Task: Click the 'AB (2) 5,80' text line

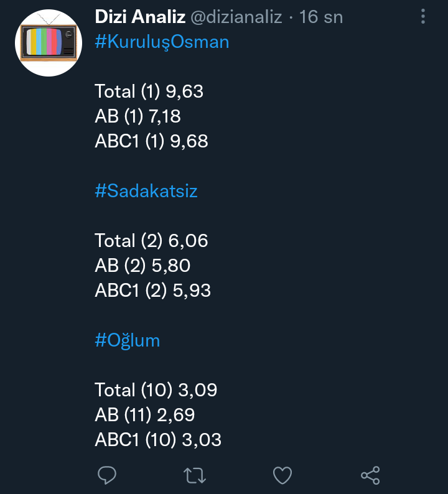Action: [x=142, y=266]
